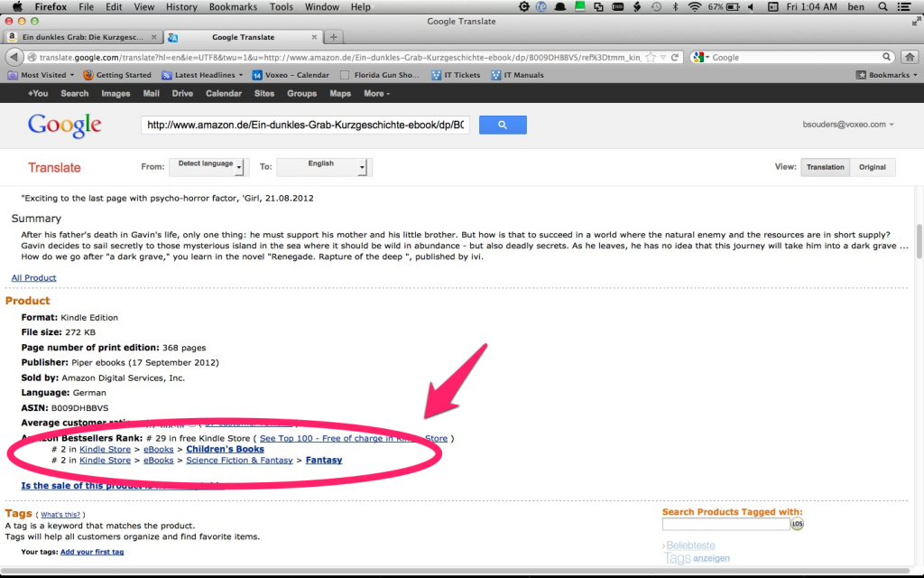Image resolution: width=924 pixels, height=578 pixels.
Task: Click the blue Google search magnifier button
Action: click(503, 125)
